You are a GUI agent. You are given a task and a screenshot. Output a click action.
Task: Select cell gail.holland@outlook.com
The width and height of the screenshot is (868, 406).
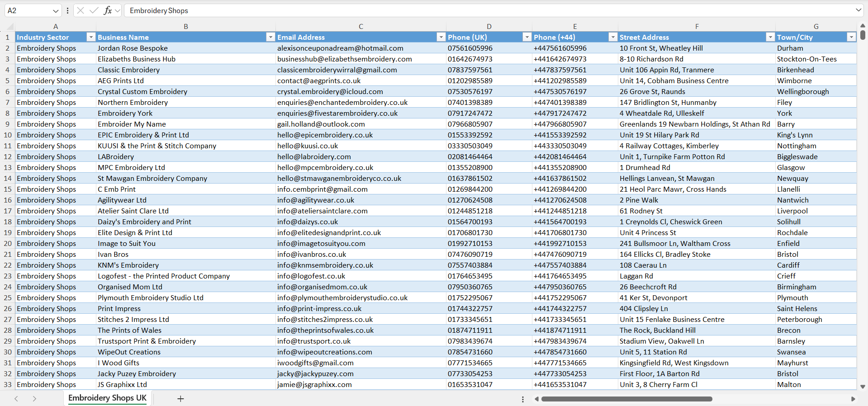click(x=361, y=124)
